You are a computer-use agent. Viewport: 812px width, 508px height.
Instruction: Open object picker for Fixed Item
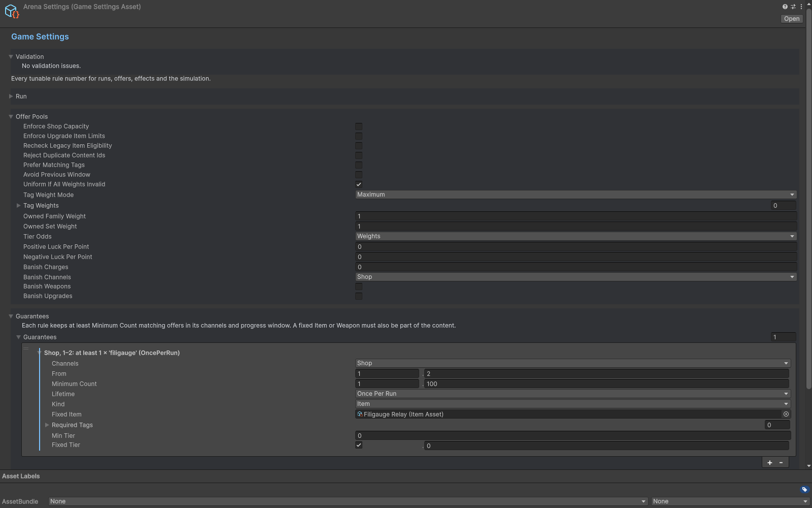[x=786, y=414]
